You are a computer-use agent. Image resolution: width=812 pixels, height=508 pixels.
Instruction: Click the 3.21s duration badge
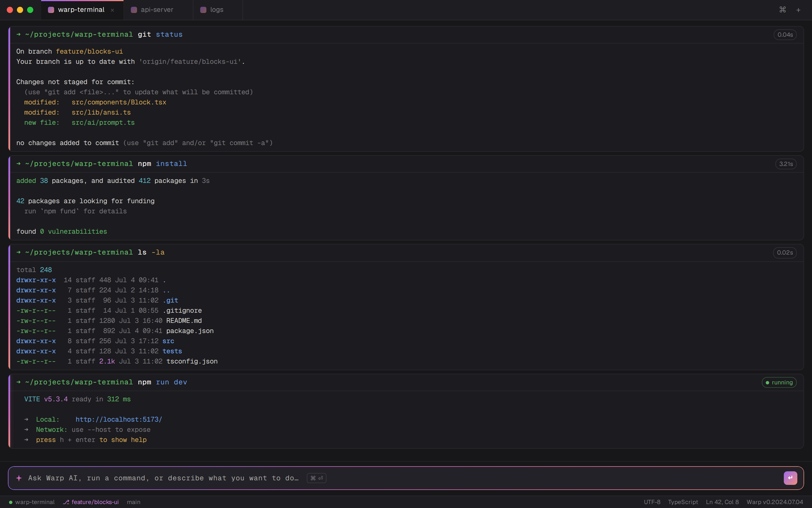[x=786, y=164]
